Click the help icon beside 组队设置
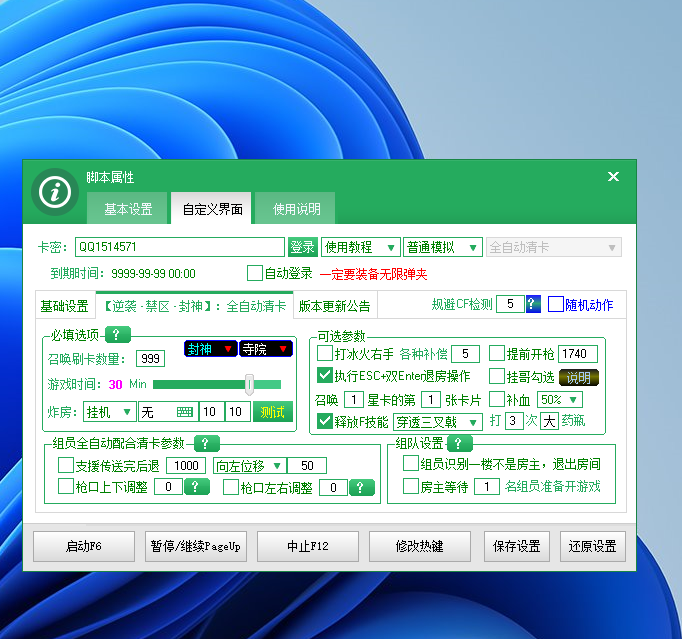Viewport: 682px width, 639px height. [x=459, y=443]
